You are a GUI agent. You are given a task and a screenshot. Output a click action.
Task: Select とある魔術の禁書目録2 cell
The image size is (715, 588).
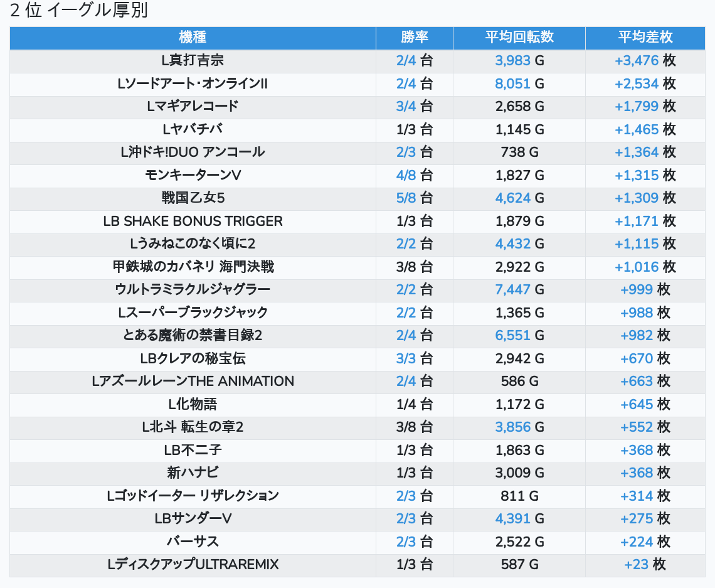[x=193, y=336]
